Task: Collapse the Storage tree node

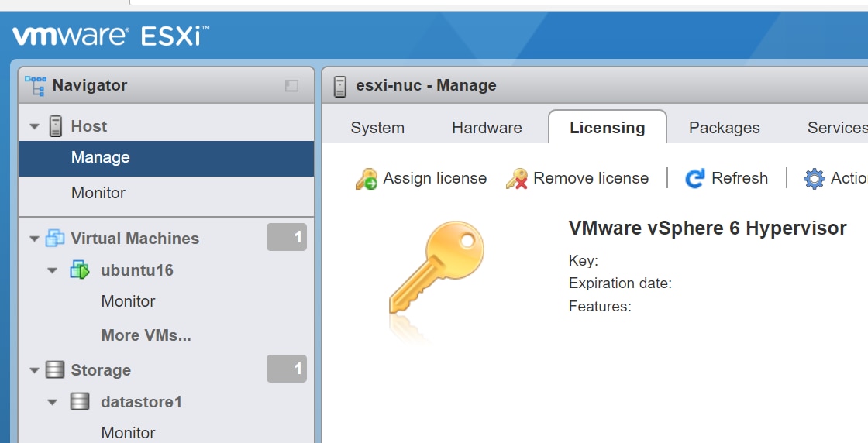Action: [34, 370]
